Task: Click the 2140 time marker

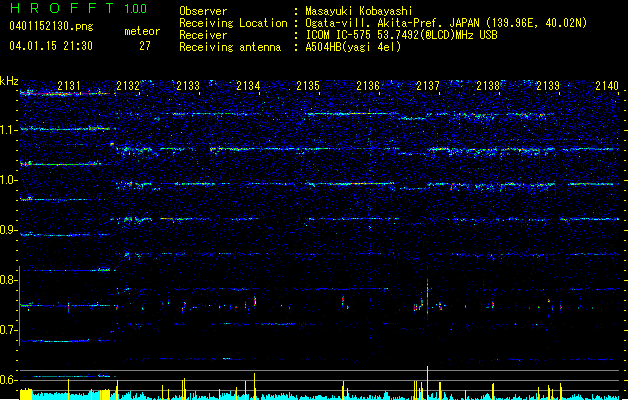Action: [x=607, y=86]
